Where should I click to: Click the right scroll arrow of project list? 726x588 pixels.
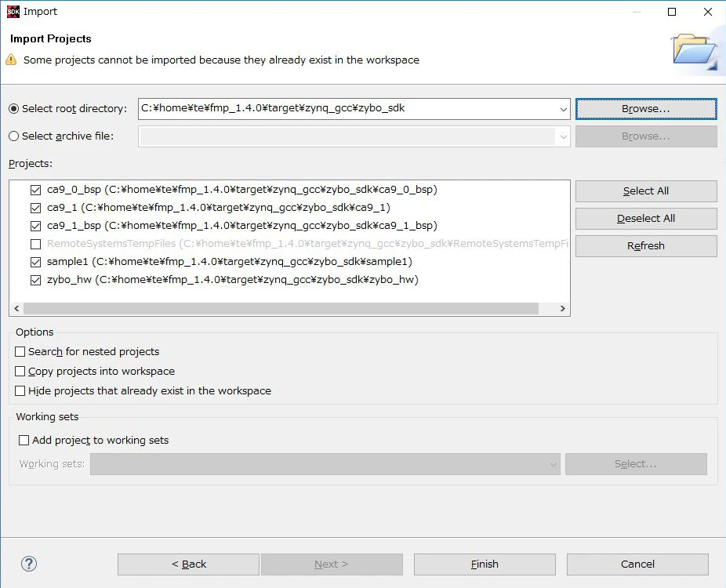pyautogui.click(x=563, y=308)
